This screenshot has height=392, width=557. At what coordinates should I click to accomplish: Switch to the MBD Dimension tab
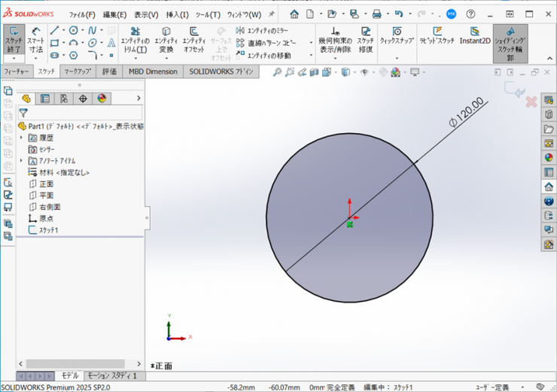[153, 71]
